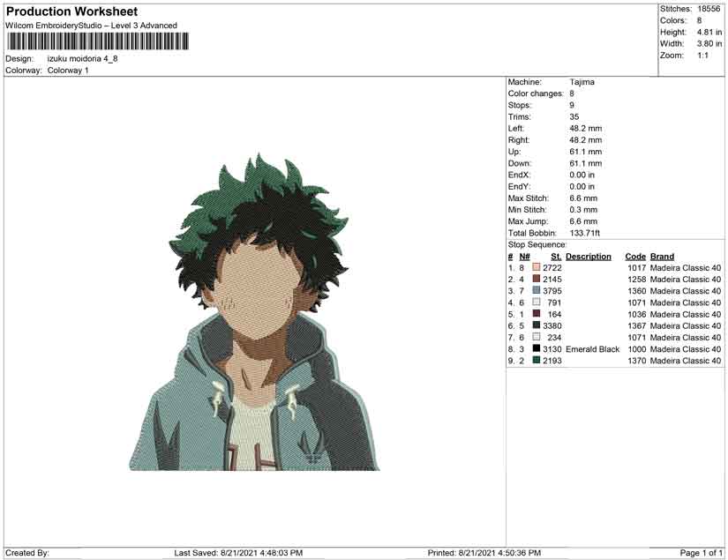Image resolution: width=728 pixels, height=560 pixels.
Task: Click the Stops label
Action: 519,105
